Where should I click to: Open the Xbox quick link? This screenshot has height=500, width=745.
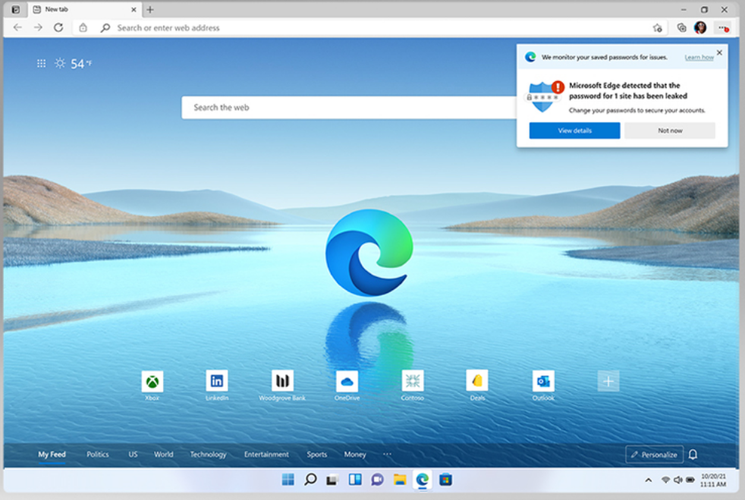click(x=152, y=385)
